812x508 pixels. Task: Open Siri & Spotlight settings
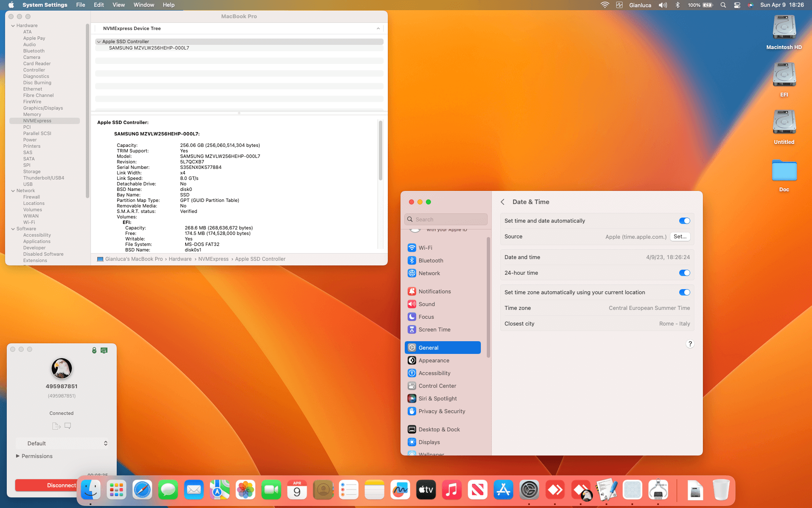click(x=437, y=398)
